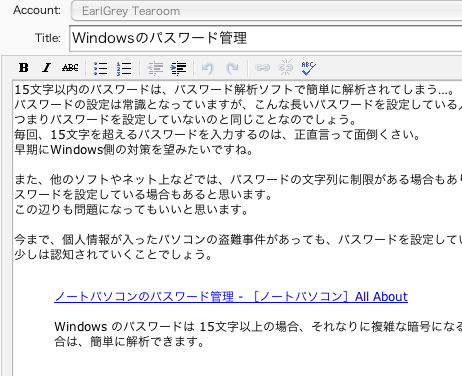Undo the last edit
This screenshot has width=462, height=376.
pyautogui.click(x=208, y=68)
